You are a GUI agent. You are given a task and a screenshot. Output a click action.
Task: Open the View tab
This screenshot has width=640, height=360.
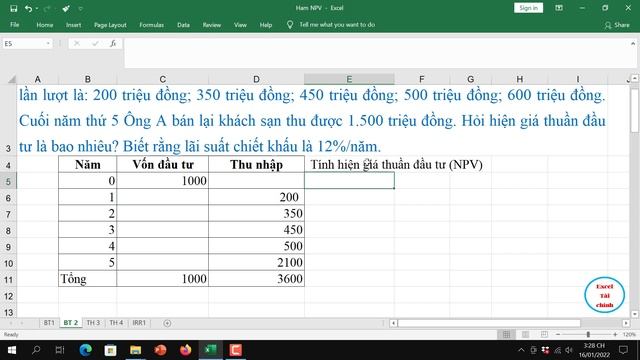click(x=240, y=25)
